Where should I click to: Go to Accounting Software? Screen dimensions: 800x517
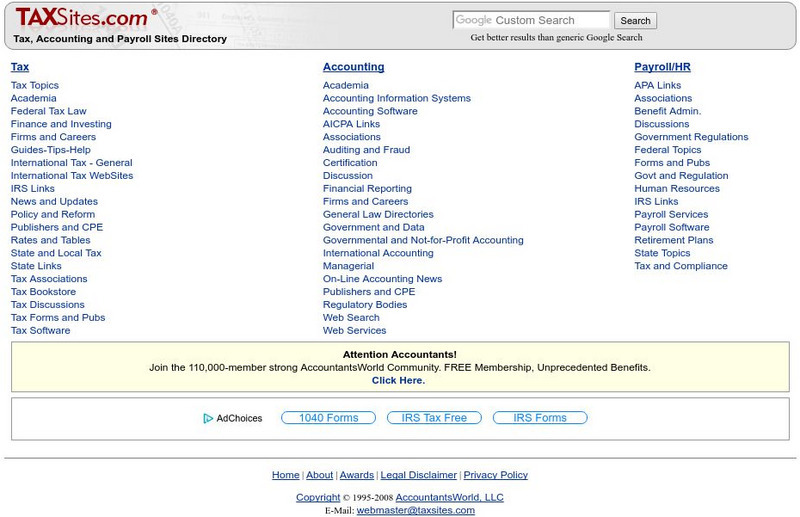pyautogui.click(x=370, y=111)
